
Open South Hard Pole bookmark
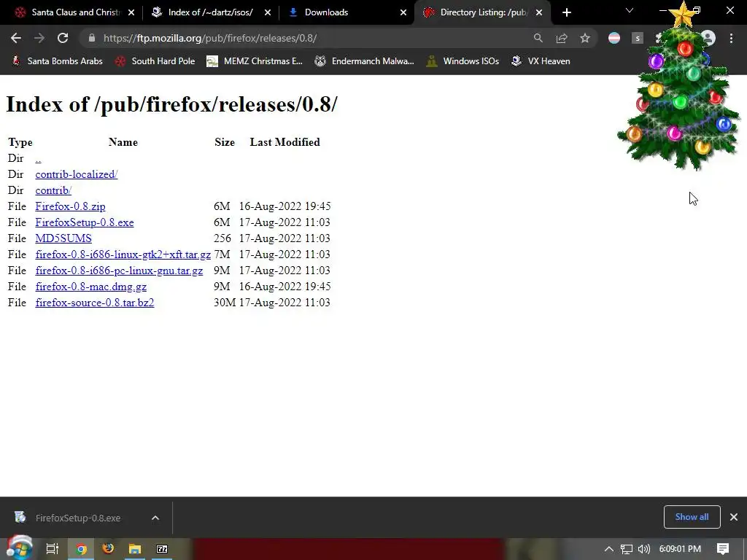155,61
